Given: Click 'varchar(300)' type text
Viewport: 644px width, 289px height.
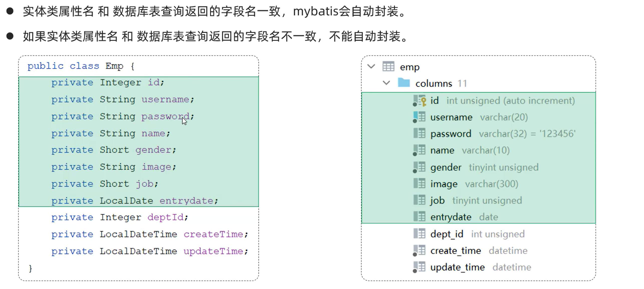Looking at the screenshot, I should [x=492, y=184].
